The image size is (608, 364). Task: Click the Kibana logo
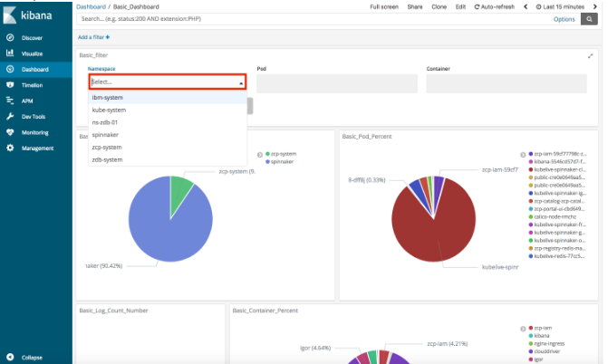[28, 15]
